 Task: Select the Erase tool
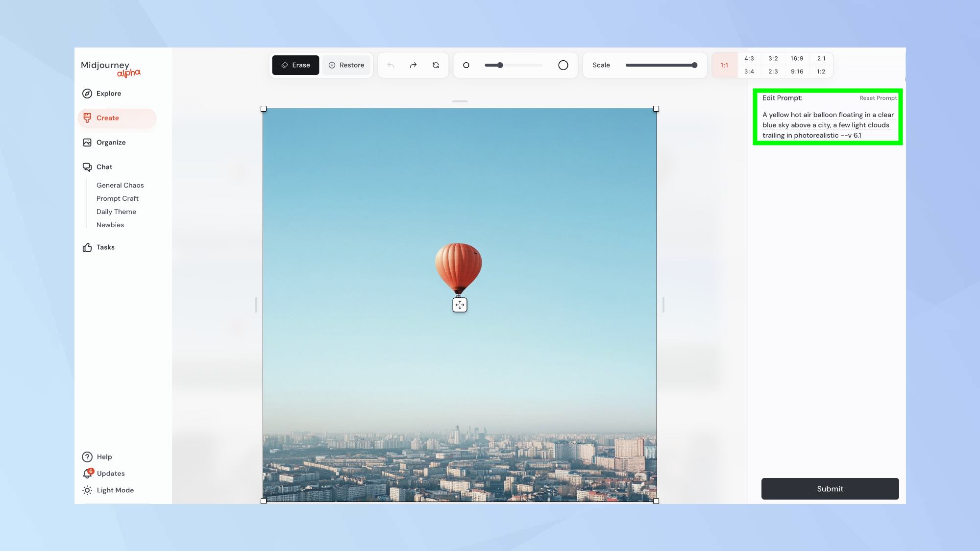click(295, 65)
